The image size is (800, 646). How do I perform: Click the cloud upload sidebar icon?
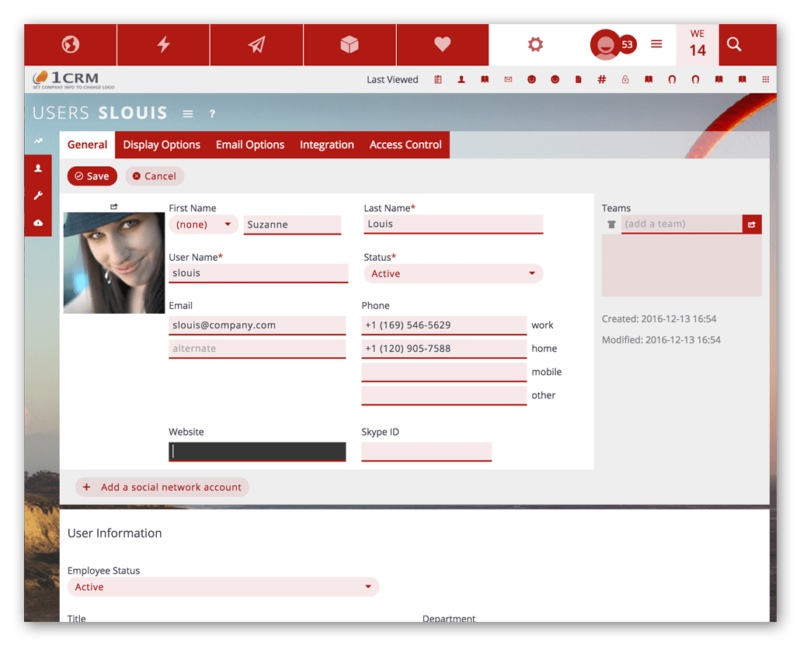pos(38,223)
